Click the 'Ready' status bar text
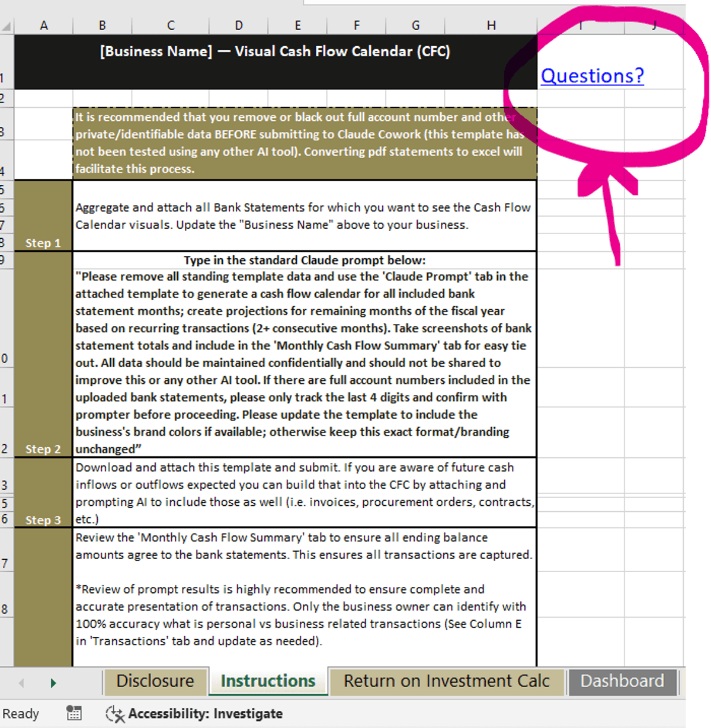This screenshot has width=711, height=728. click(x=21, y=714)
